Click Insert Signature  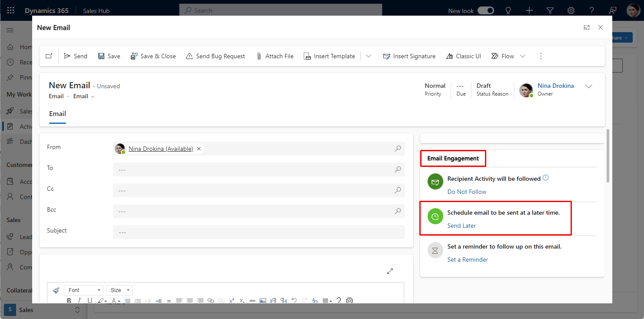pyautogui.click(x=409, y=56)
